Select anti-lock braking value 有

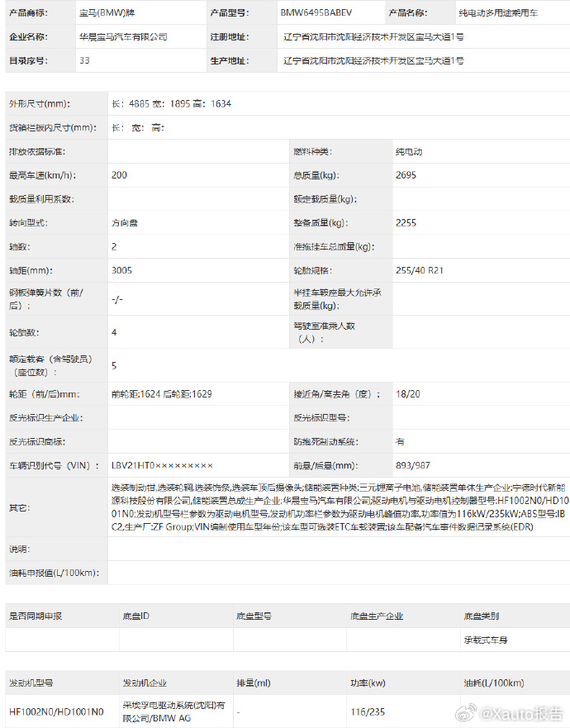tap(400, 441)
